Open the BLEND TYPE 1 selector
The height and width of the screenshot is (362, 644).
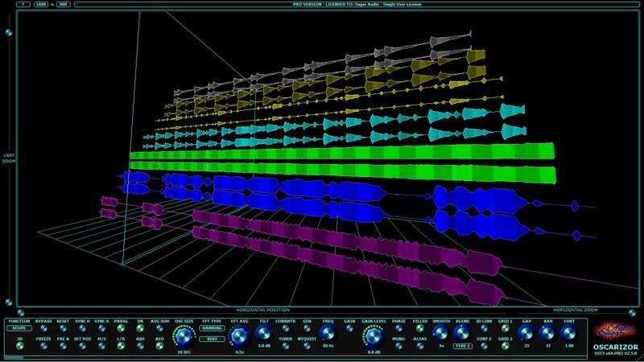tap(462, 346)
